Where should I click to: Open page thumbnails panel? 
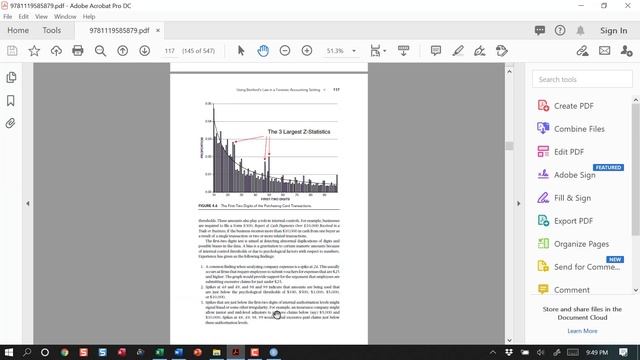tap(11, 78)
